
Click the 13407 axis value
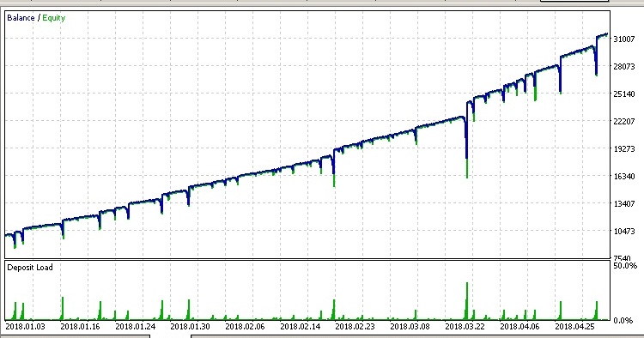(624, 204)
